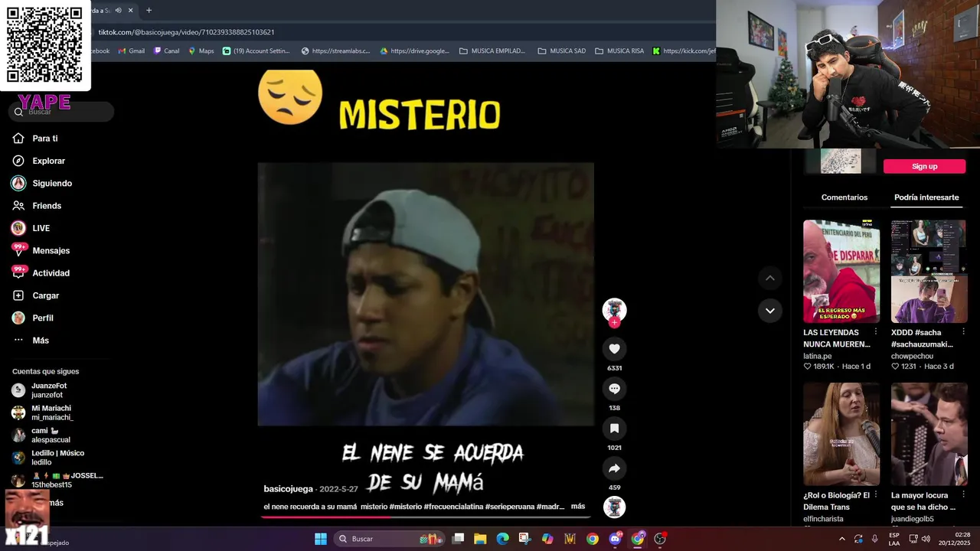Screen dimensions: 980x551
Task: Go to next video with down chevron
Action: tap(770, 311)
